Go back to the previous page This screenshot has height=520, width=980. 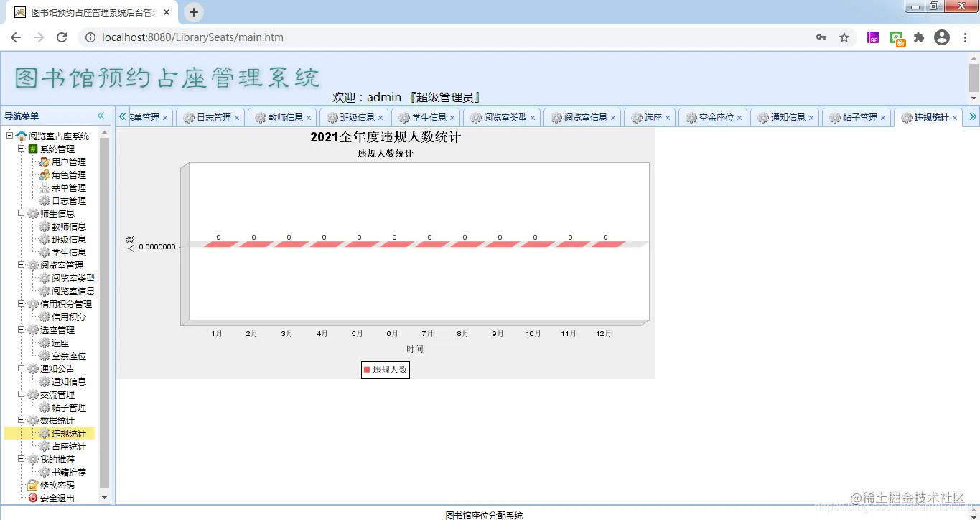(16, 37)
